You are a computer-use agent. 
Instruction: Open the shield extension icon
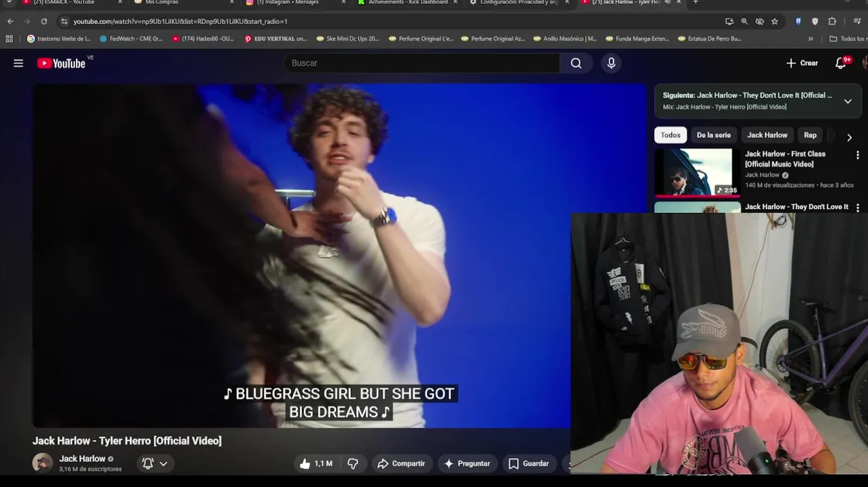tap(815, 21)
